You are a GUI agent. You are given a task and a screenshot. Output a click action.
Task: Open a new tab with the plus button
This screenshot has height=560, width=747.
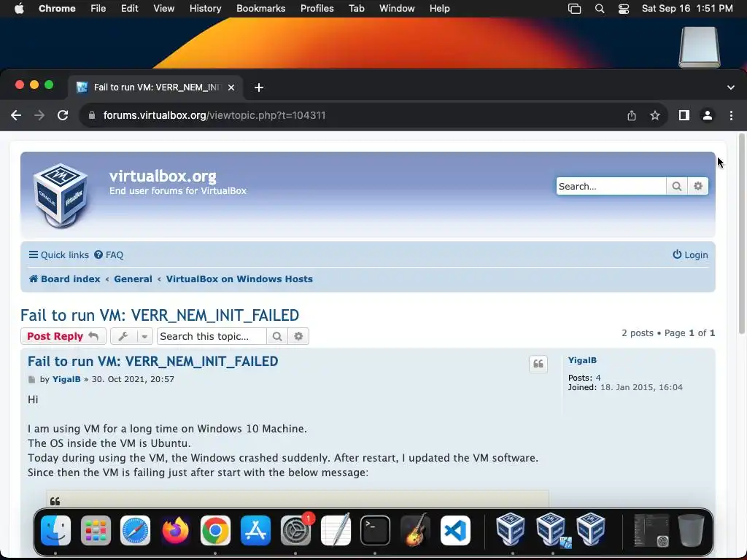tap(259, 87)
